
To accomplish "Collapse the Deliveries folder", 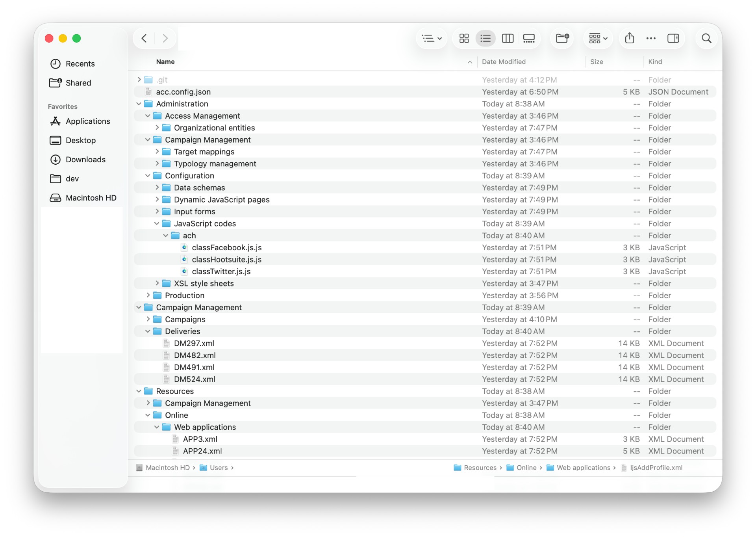I will point(148,331).
